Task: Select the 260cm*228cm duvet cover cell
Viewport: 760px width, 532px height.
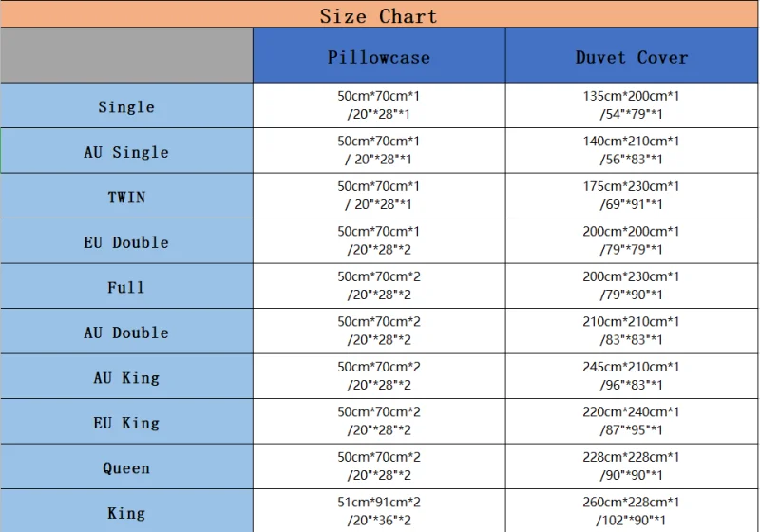Action: coord(631,511)
